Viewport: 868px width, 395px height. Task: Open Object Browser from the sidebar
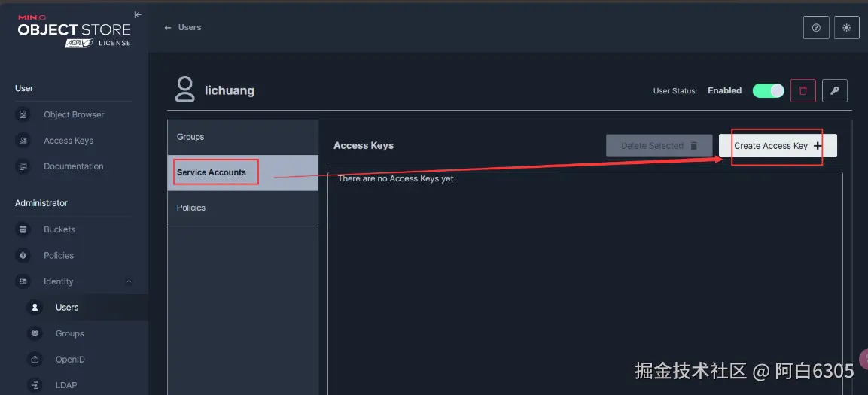[x=75, y=114]
